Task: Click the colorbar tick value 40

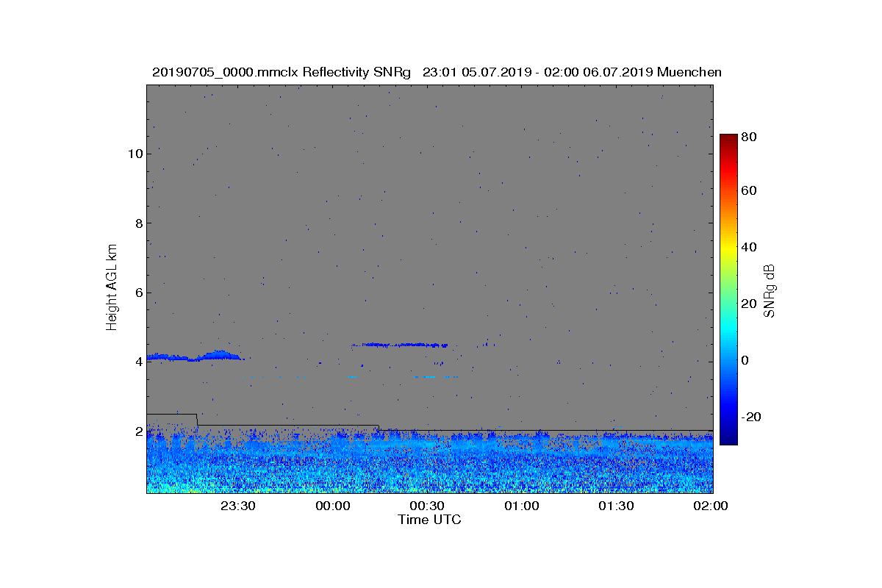Action: 750,247
